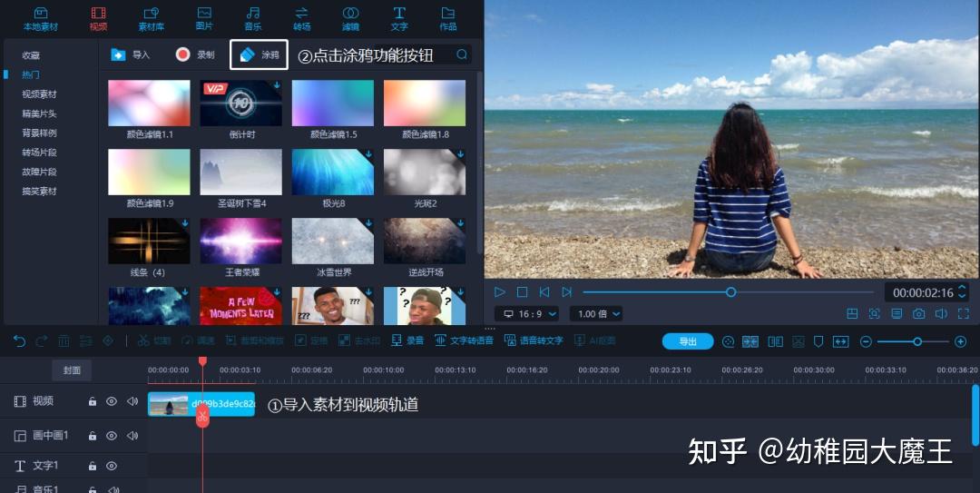This screenshot has height=493, width=980.
Task: Open the 滤镜 filters tab
Action: [350, 19]
